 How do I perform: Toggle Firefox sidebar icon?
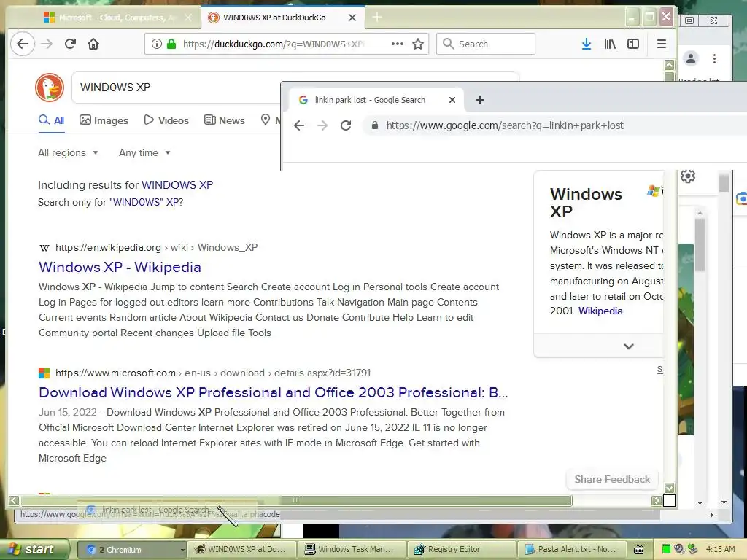click(x=633, y=44)
